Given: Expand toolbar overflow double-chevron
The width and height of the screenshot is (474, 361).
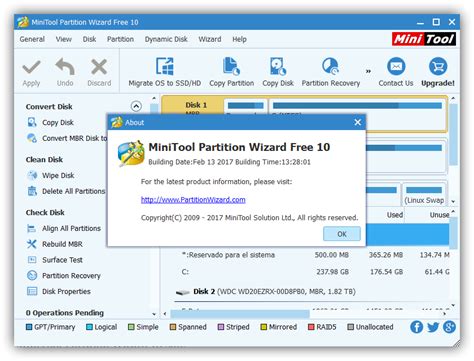Looking at the screenshot, I should (368, 71).
